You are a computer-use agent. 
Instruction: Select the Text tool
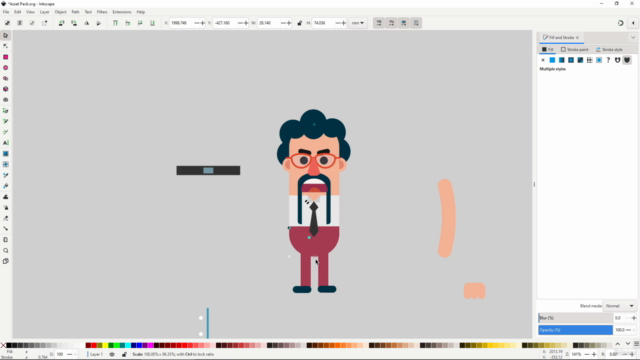pyautogui.click(x=6, y=143)
